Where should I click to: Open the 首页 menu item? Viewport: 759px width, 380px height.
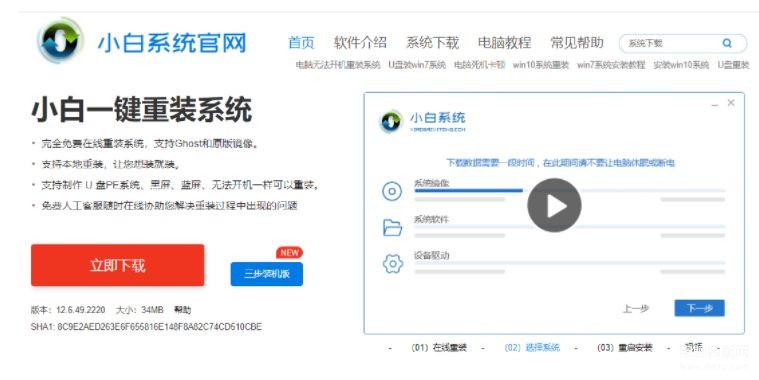tap(301, 43)
